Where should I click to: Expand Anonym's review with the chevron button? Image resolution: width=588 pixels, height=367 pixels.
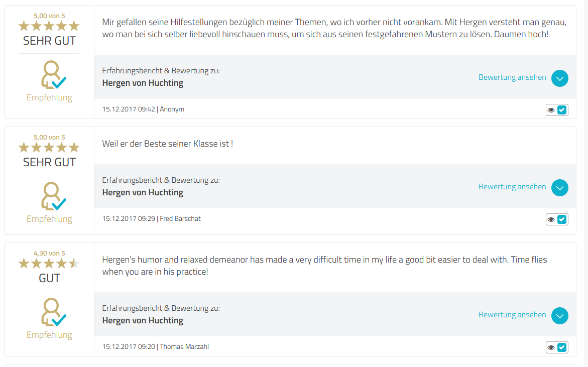[x=560, y=78]
